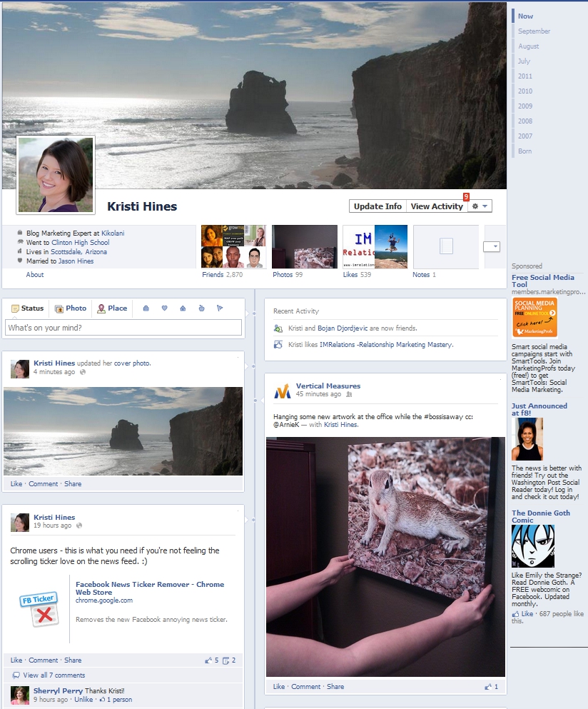
Task: Open the Photos thumbnail
Action: (x=305, y=246)
